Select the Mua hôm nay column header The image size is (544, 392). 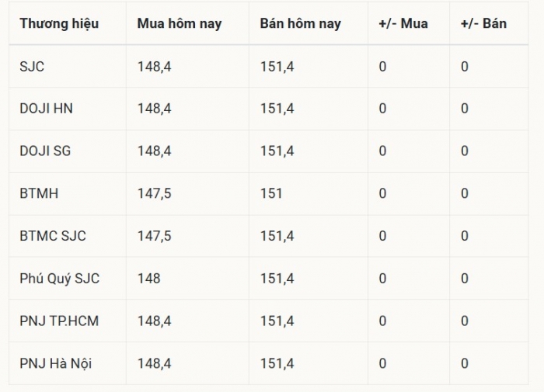[x=180, y=24]
